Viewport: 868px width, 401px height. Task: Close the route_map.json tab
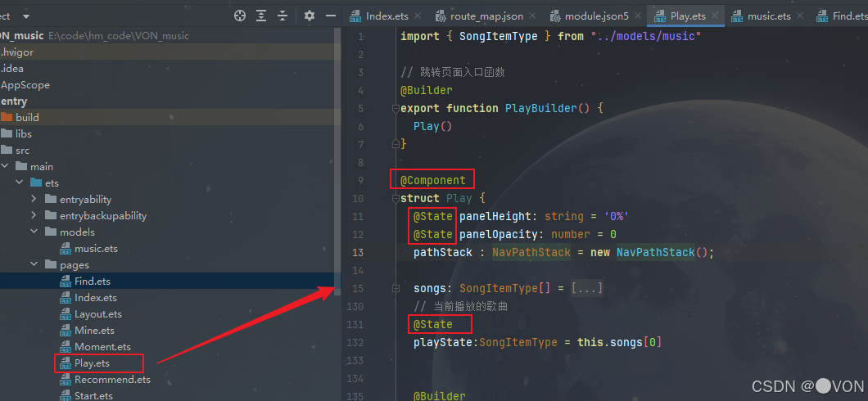click(532, 16)
